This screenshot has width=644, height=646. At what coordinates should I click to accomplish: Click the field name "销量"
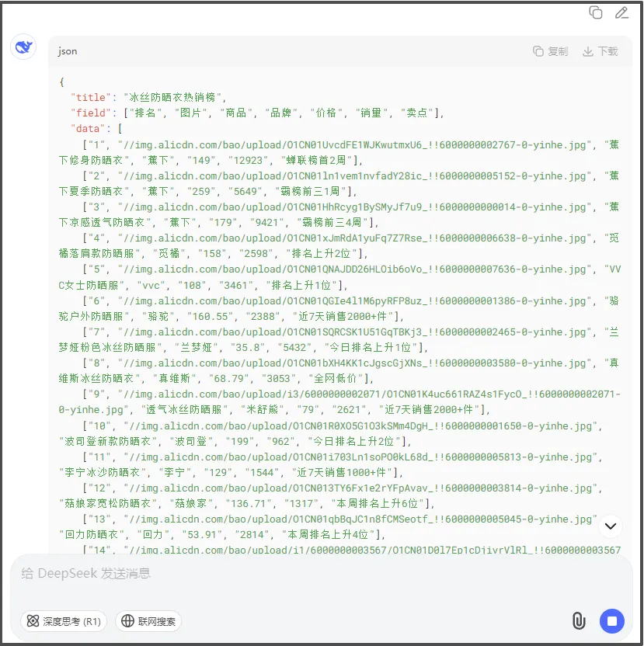click(371, 113)
